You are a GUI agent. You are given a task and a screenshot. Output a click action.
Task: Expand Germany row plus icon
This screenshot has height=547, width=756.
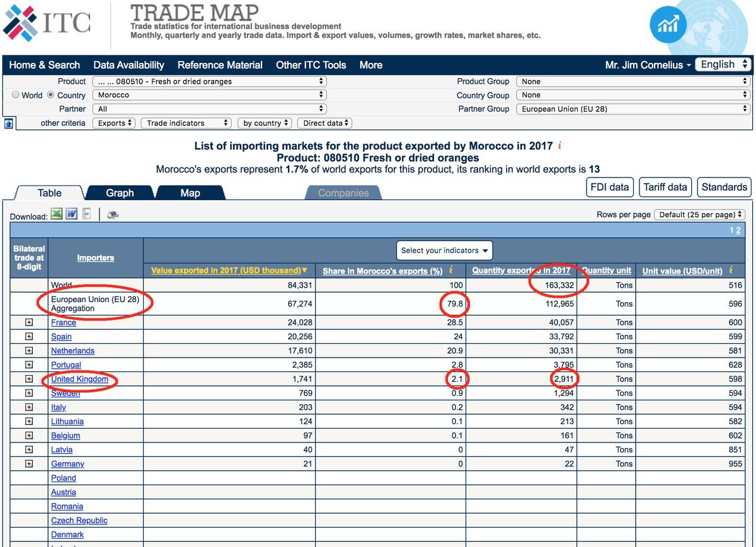(x=29, y=464)
